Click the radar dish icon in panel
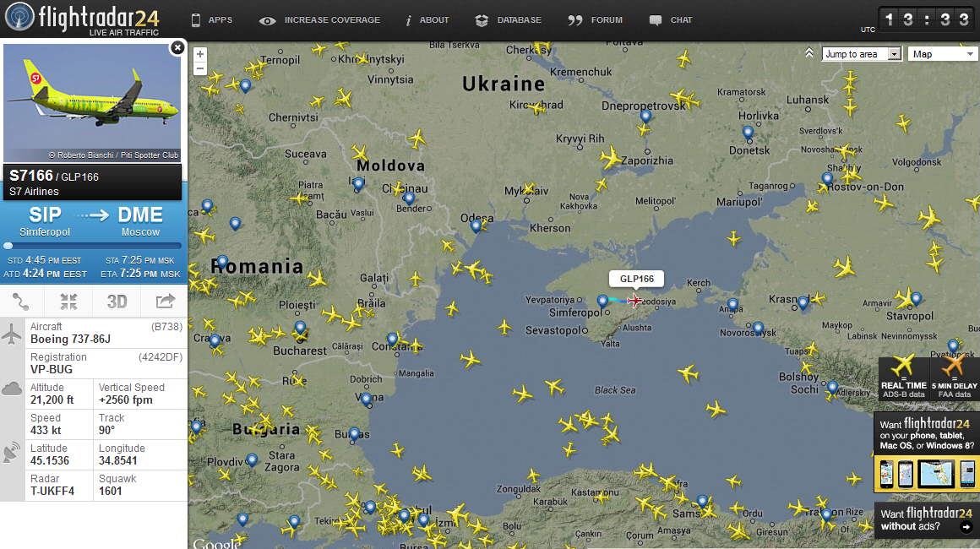This screenshot has width=980, height=549. click(11, 453)
